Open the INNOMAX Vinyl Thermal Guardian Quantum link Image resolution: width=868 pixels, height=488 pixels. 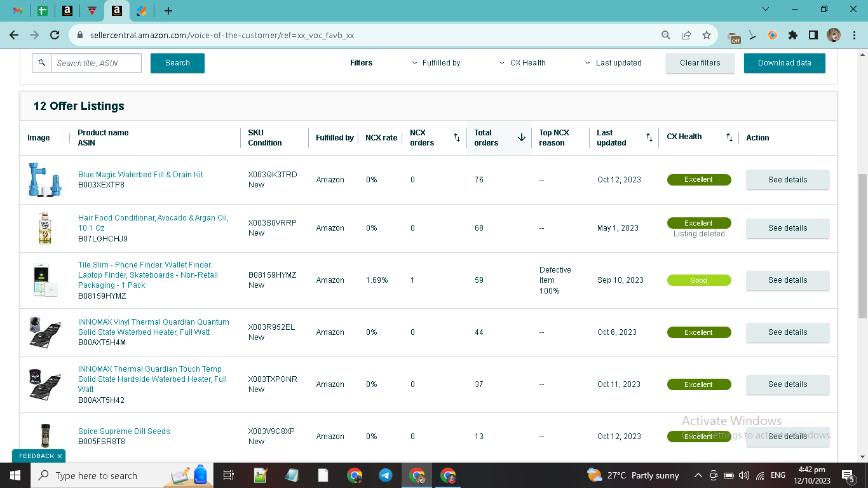coord(154,327)
